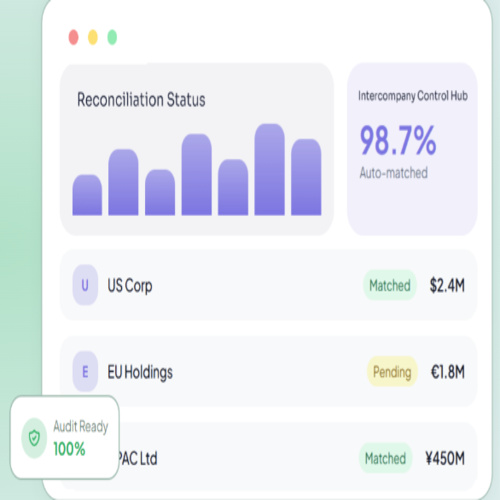500x500 pixels.
Task: Click the green shield Audit Ready icon
Action: tap(34, 438)
